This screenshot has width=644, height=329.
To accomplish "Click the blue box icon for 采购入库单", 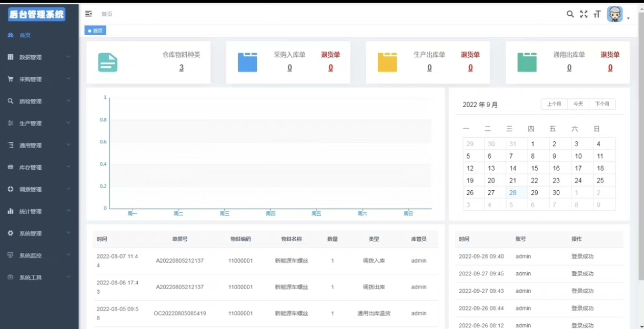I will (247, 62).
